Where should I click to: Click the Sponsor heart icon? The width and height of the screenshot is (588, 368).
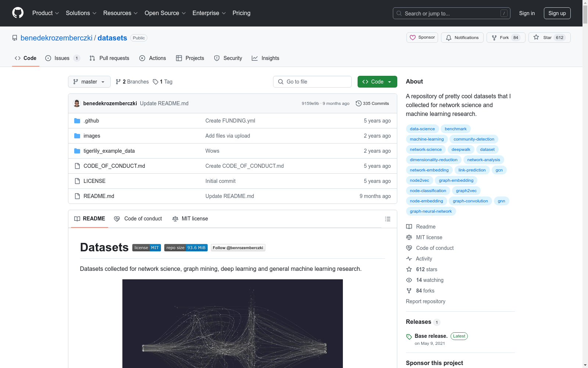413,38
